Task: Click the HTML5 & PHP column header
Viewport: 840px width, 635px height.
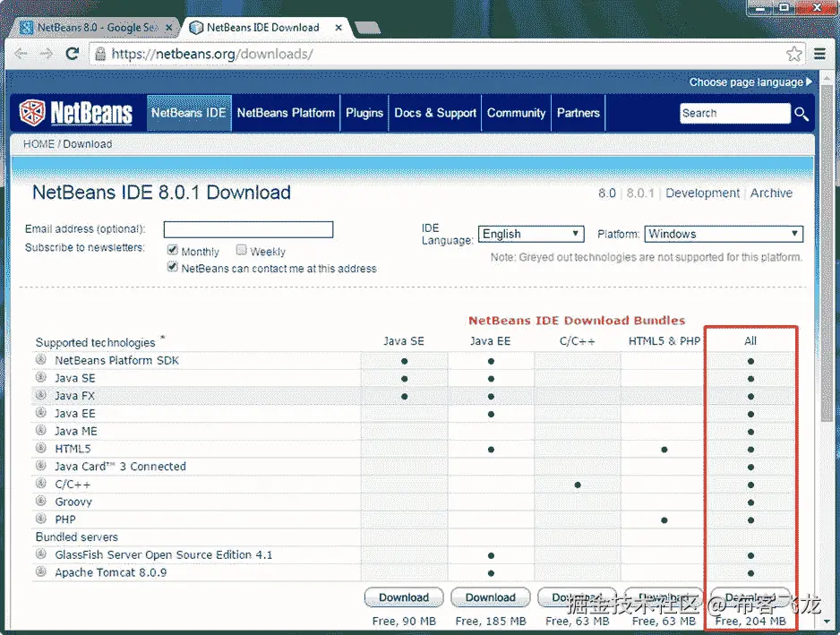Action: tap(664, 341)
